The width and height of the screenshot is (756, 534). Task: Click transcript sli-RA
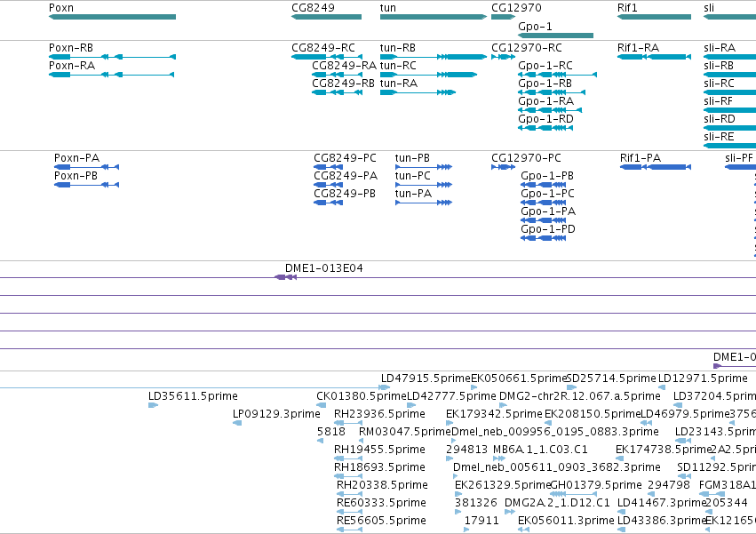point(720,48)
